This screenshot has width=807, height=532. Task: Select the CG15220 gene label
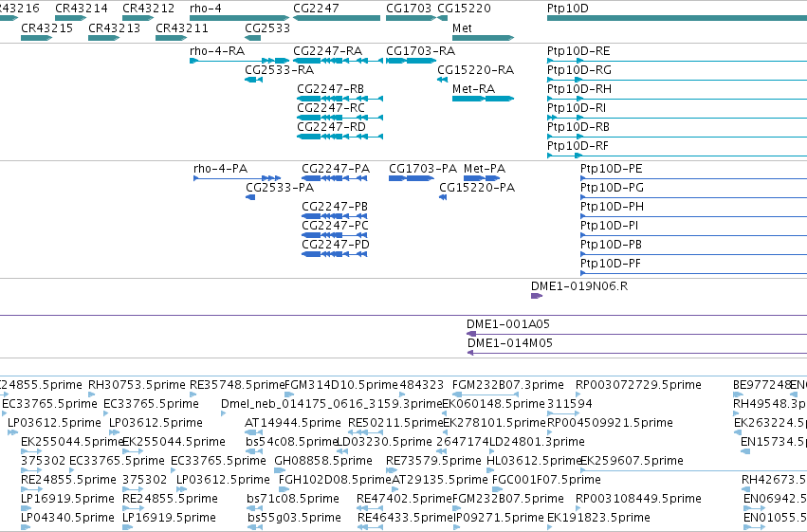465,9
